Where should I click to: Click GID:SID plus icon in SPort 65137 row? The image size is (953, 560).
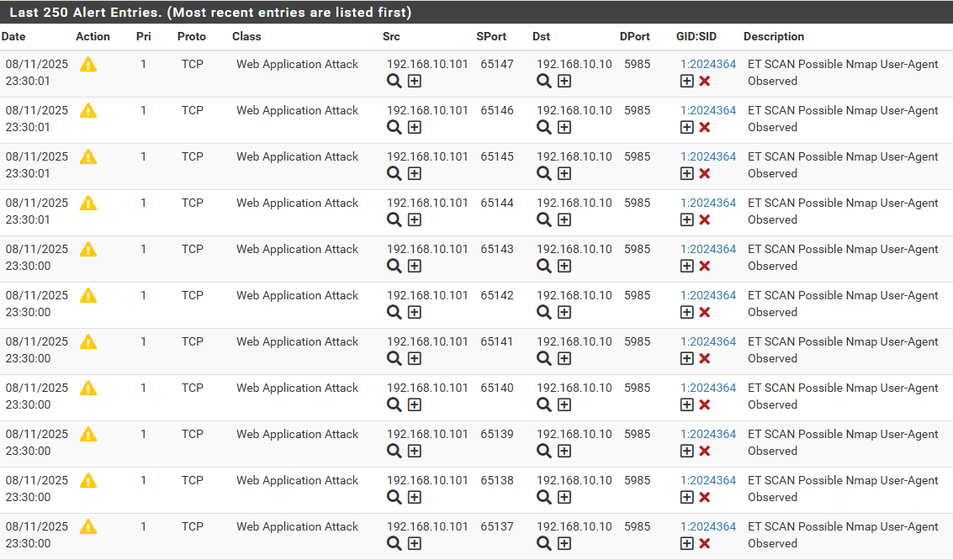tap(687, 543)
